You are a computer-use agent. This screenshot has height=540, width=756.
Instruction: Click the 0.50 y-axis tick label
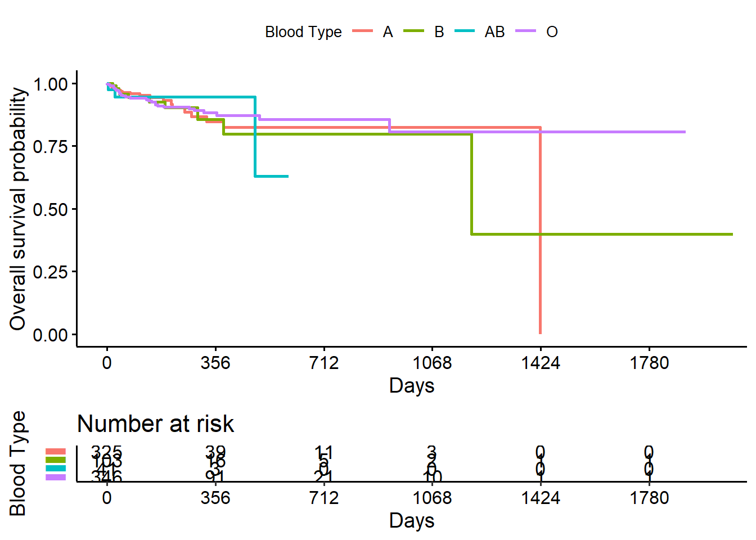tap(51, 209)
